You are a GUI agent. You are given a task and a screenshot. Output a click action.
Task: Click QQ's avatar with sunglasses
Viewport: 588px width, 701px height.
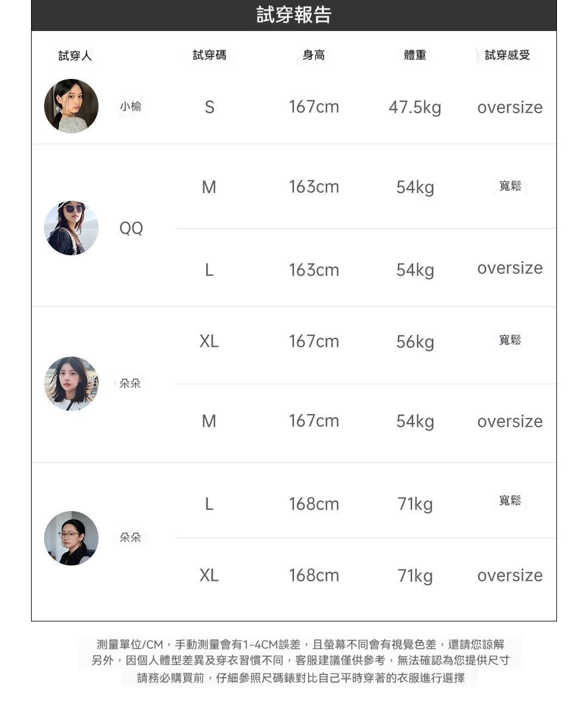[71, 228]
